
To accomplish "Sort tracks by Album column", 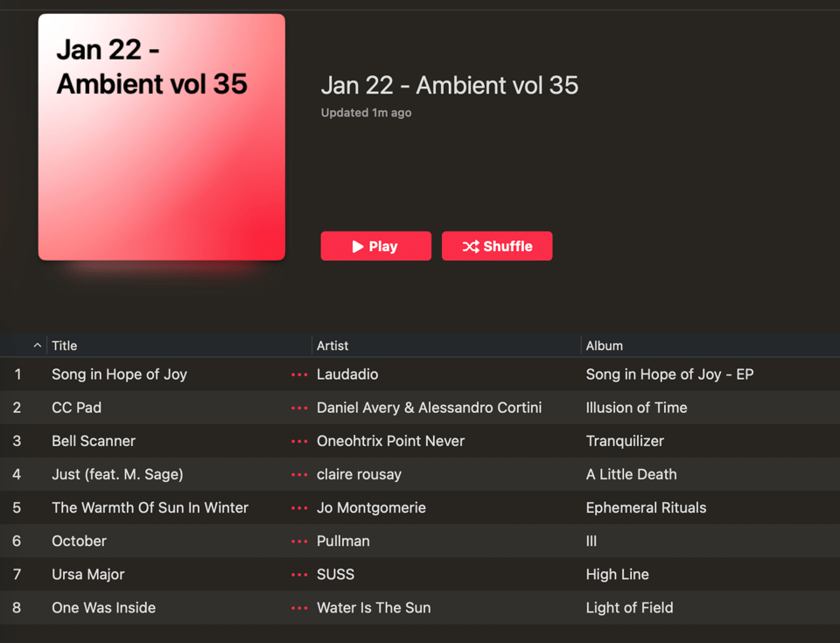I will (x=604, y=346).
